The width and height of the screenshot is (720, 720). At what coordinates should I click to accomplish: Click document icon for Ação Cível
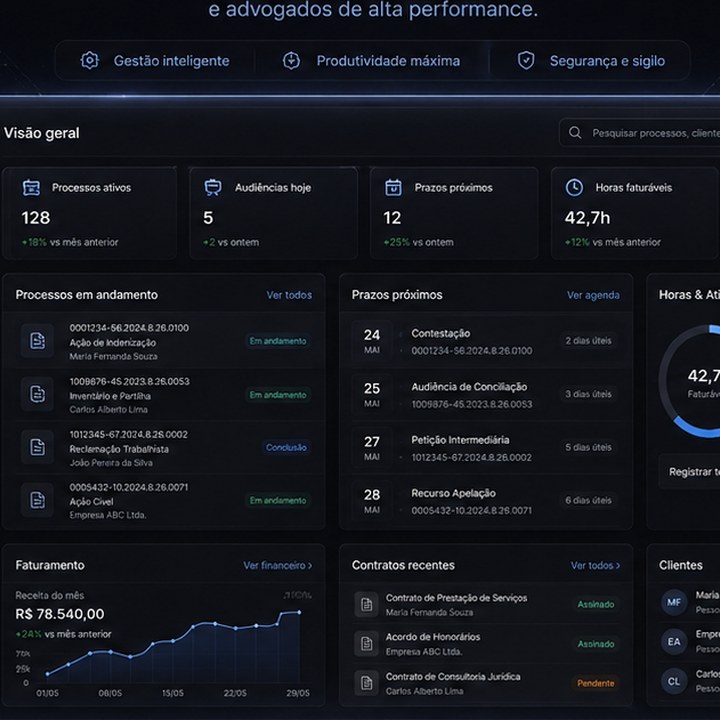37,500
